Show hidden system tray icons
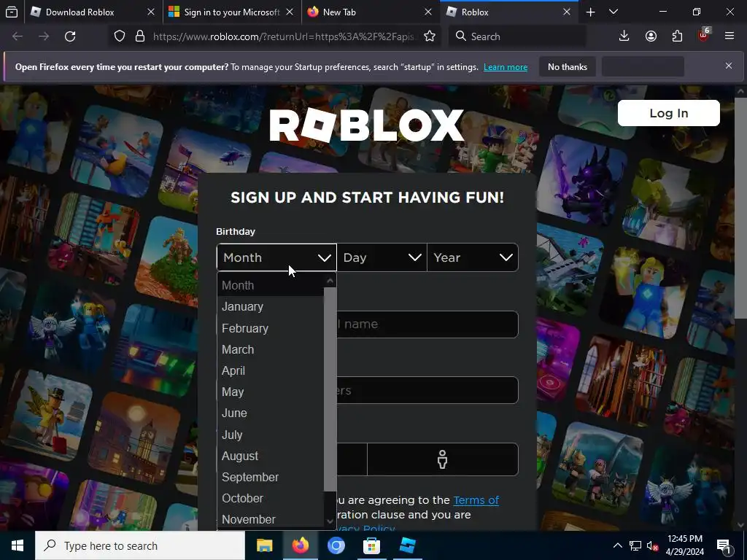 [617, 545]
